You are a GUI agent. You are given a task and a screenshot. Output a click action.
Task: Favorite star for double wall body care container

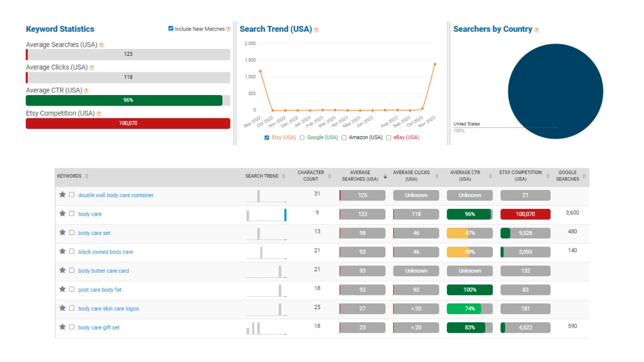(x=62, y=195)
